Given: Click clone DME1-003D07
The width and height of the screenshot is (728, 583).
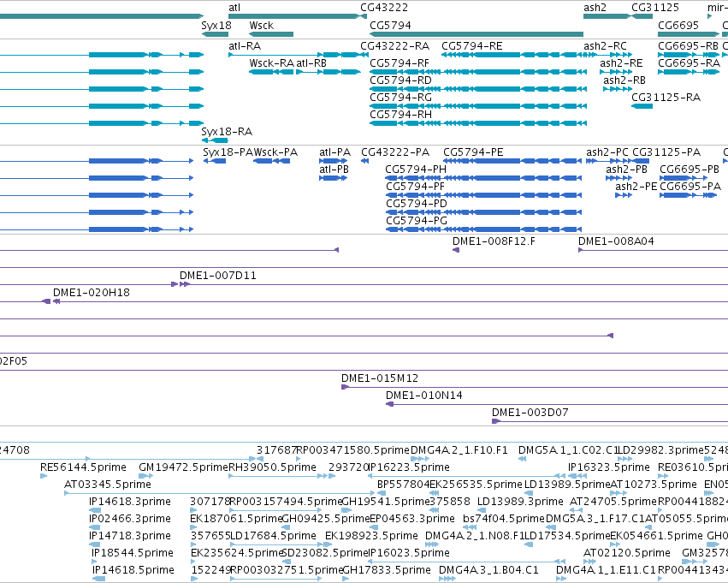Looking at the screenshot, I should click(x=530, y=413).
